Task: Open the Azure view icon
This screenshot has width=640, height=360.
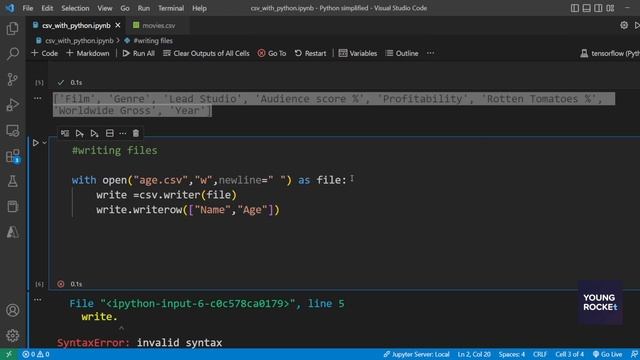Action: [13, 232]
